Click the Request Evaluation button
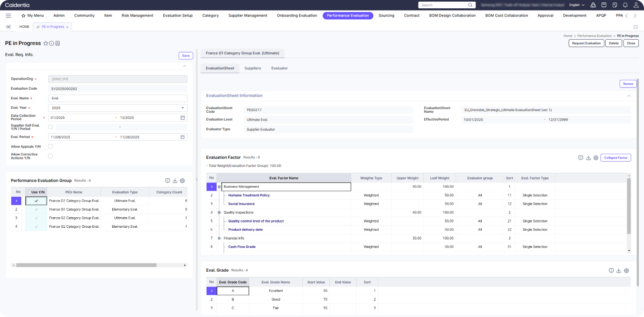Screen dimensions: 644x317 (586, 43)
